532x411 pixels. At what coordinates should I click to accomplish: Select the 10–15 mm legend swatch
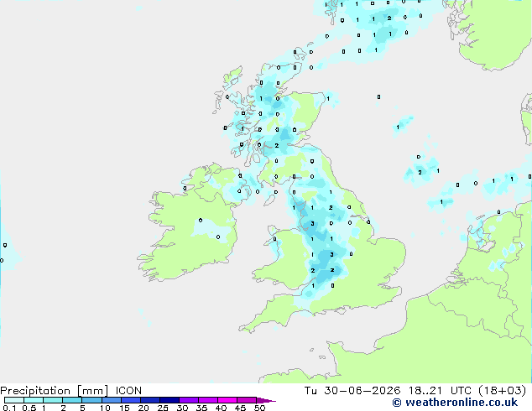112,400
